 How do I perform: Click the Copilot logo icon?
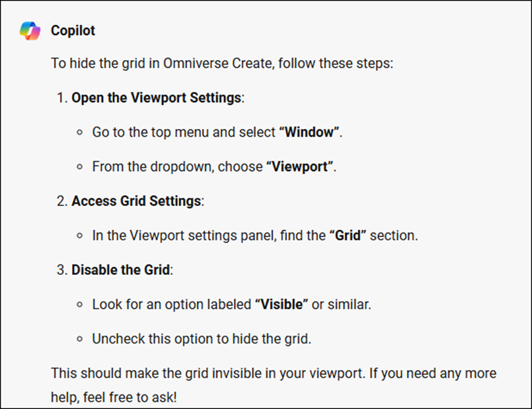(30, 31)
